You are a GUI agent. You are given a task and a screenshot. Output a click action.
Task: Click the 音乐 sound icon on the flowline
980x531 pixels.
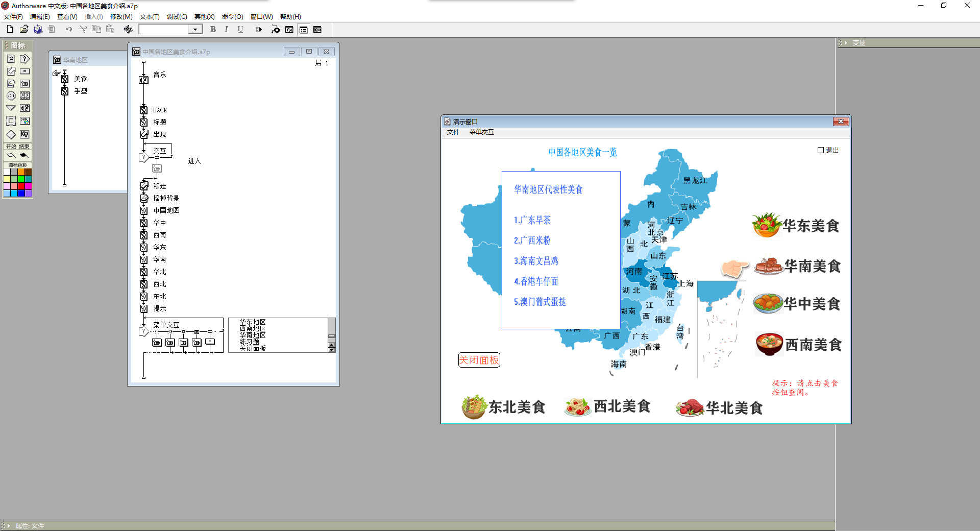[x=144, y=80]
